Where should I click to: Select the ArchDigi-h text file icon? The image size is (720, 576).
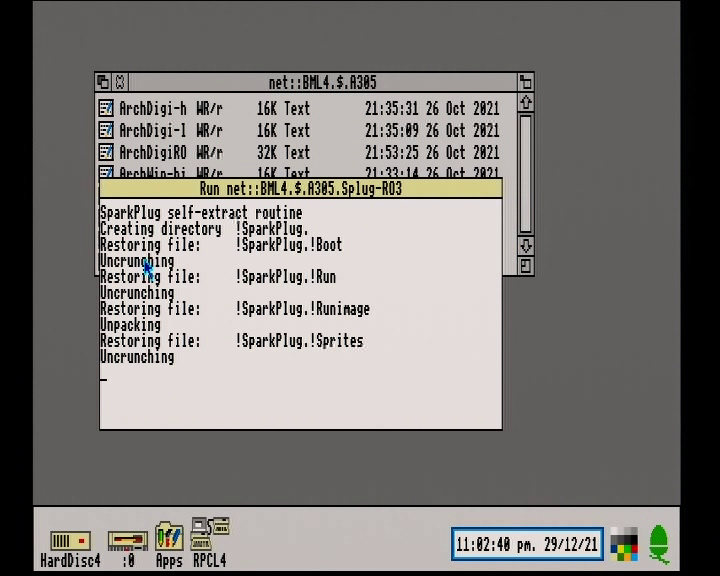[x=106, y=108]
